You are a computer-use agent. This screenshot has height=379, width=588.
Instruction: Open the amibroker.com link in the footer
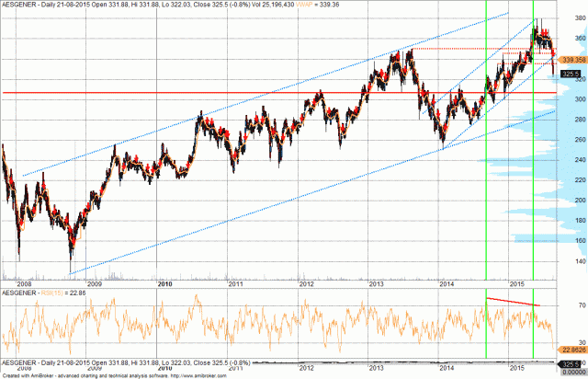tap(198, 375)
